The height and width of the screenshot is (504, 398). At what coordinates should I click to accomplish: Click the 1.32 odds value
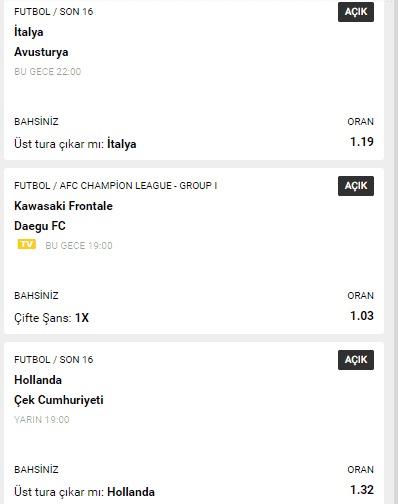(x=362, y=490)
